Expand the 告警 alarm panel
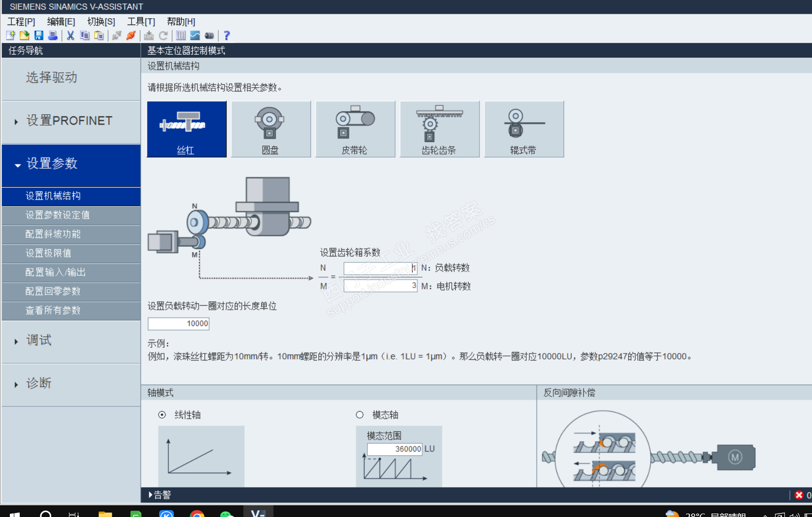The width and height of the screenshot is (812, 517). coord(160,495)
